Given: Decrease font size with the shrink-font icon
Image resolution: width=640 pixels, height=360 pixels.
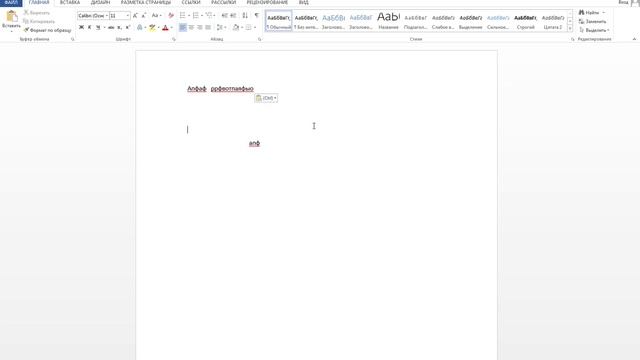Looking at the screenshot, I should pos(144,16).
